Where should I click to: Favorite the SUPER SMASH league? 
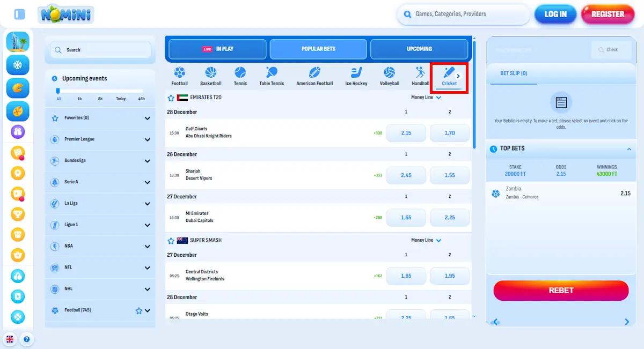coord(172,241)
